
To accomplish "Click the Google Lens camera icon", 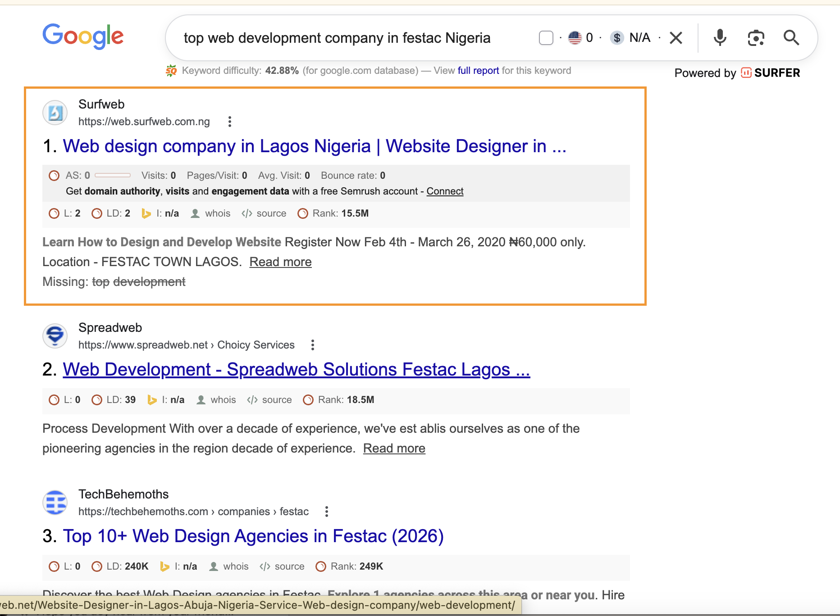I will (x=756, y=38).
